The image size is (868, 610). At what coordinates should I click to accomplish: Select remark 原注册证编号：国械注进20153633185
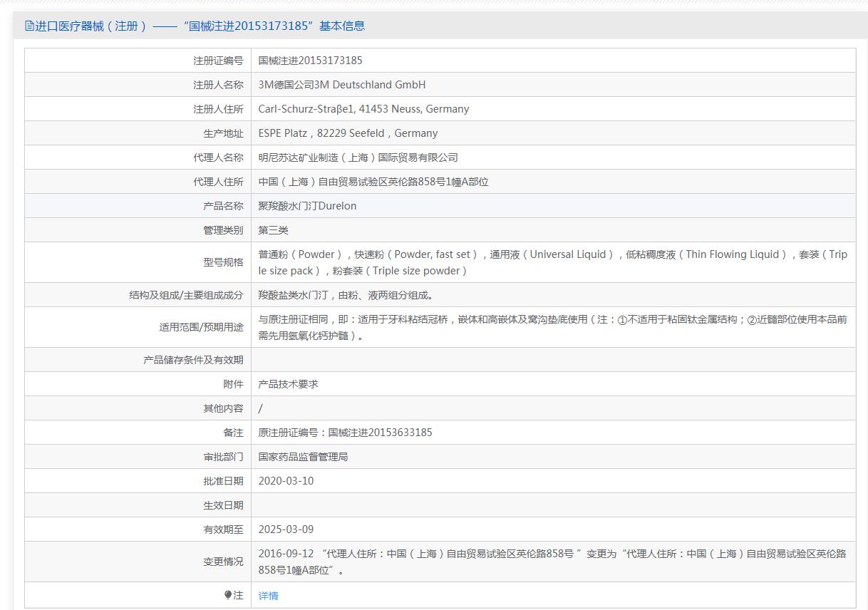click(346, 433)
